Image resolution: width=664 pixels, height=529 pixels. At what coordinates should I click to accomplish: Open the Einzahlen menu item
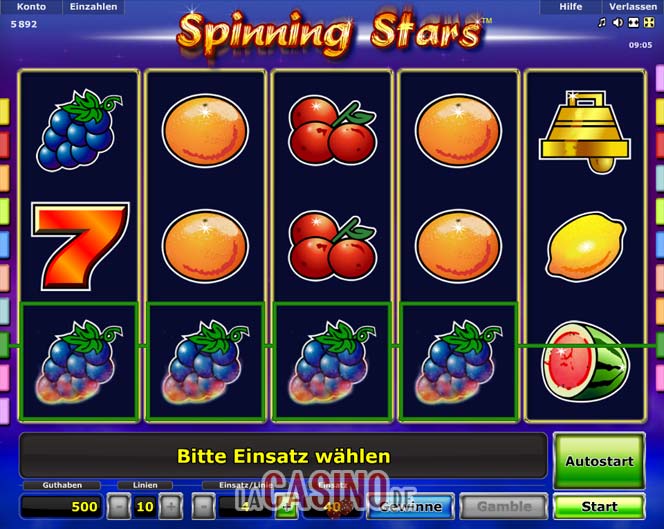94,7
